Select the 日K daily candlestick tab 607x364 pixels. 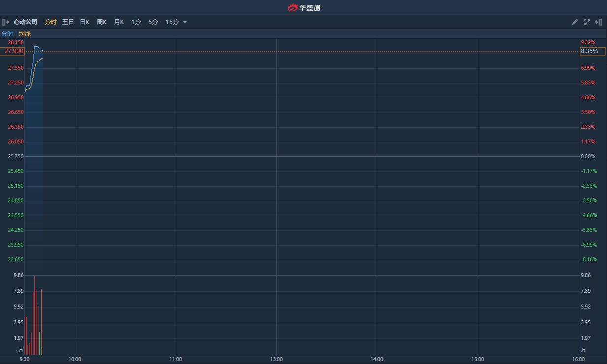[85, 22]
